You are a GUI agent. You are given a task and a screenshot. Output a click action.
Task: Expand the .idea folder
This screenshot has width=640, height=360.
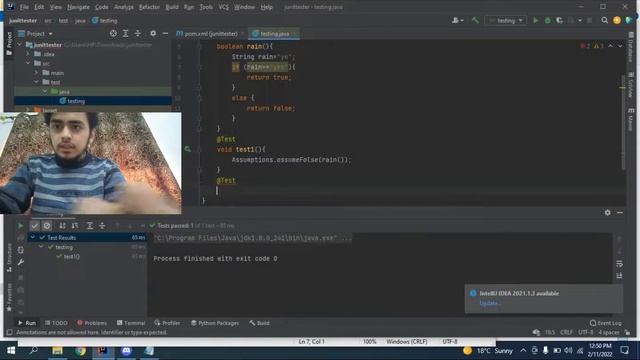(28, 54)
